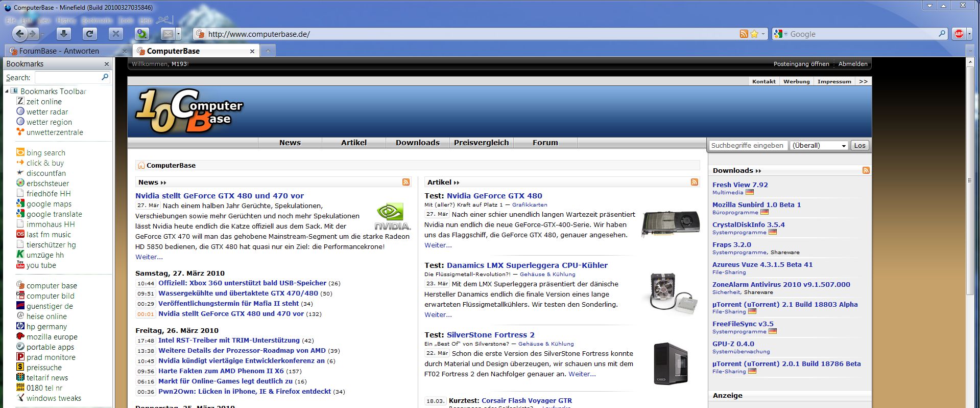Open the Fresh View 7.92 download link

(x=740, y=185)
